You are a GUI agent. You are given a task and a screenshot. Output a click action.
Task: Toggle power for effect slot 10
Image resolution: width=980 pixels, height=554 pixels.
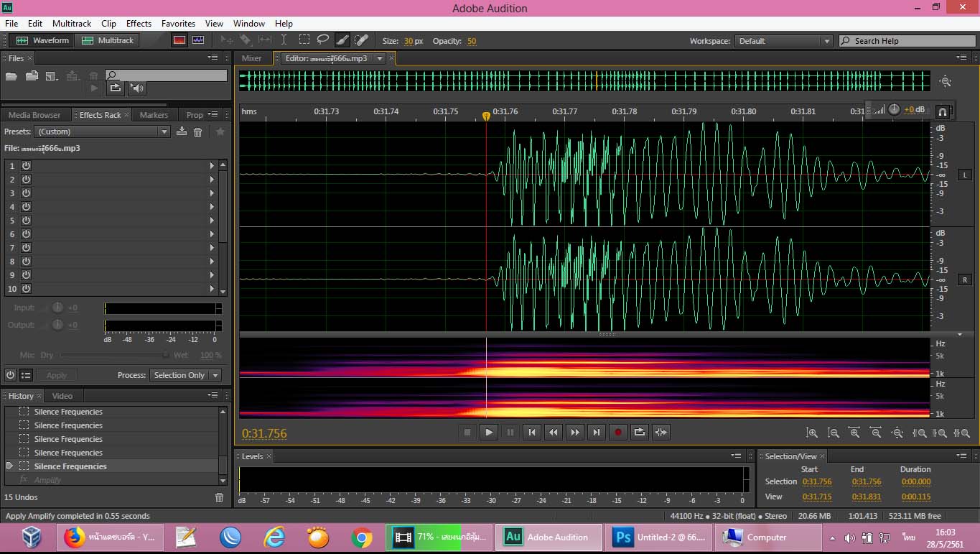tap(26, 288)
